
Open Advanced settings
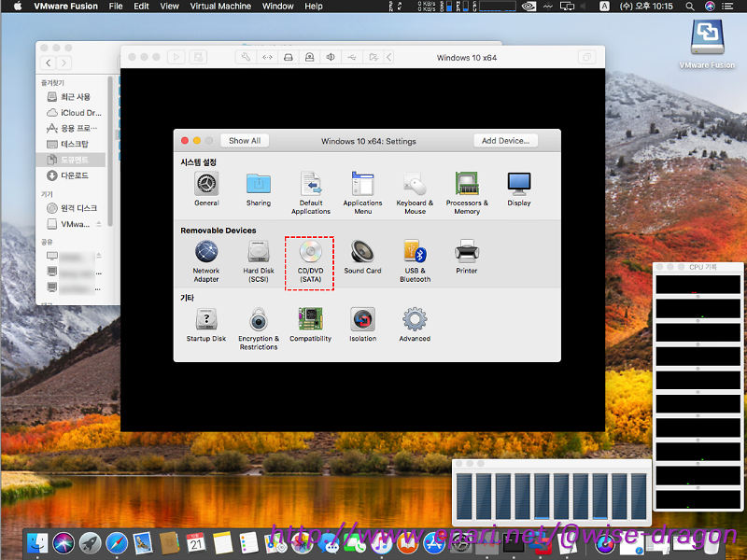pyautogui.click(x=415, y=325)
